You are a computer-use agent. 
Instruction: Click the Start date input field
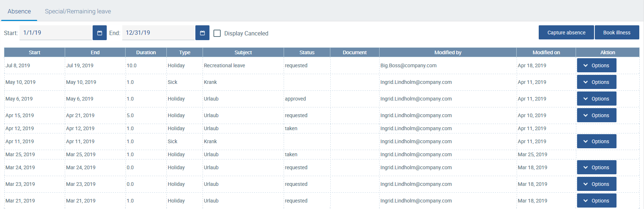click(56, 33)
